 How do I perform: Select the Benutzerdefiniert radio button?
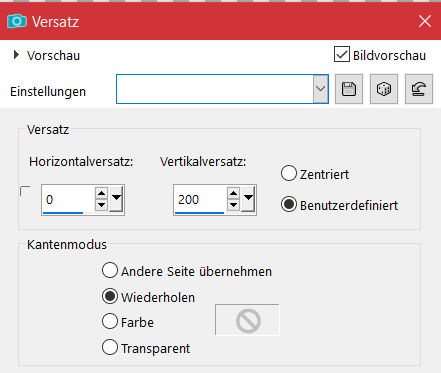point(289,204)
